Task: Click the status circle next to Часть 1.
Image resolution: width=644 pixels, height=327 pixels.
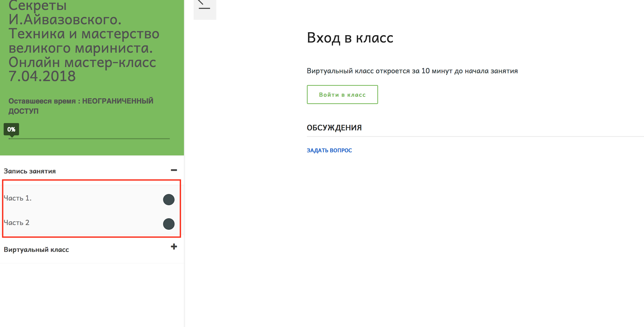Action: click(x=169, y=200)
